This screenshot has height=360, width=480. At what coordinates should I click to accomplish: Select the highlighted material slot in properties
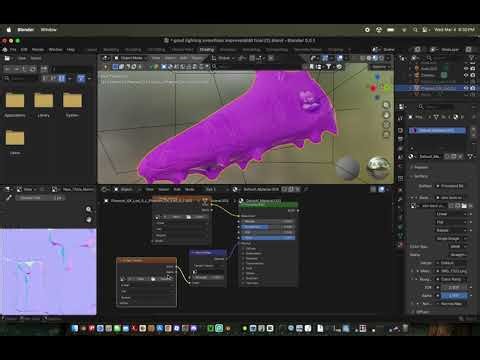[437, 130]
